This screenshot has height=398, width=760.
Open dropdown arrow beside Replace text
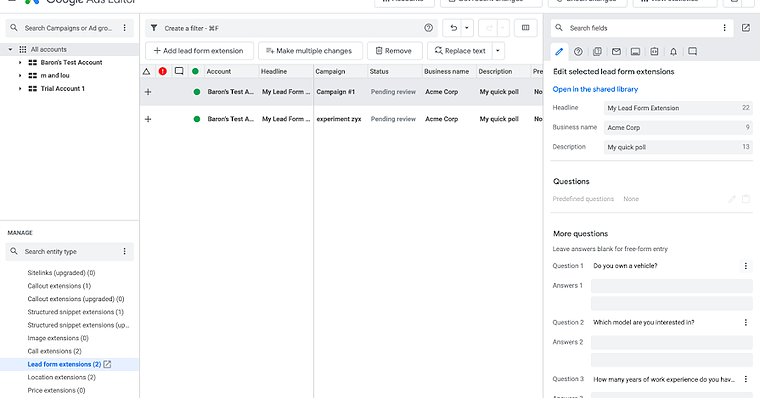[x=498, y=51]
